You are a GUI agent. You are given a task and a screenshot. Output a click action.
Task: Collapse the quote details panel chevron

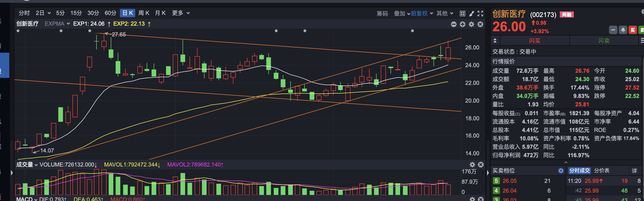(x=566, y=162)
